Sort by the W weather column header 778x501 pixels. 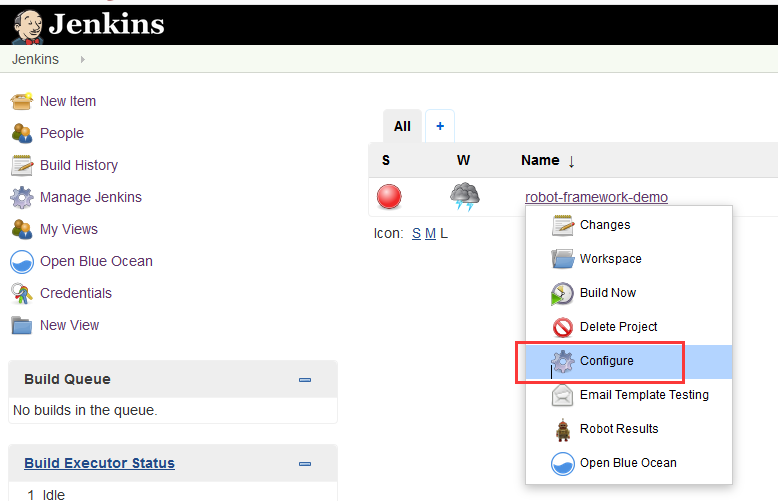pyautogui.click(x=463, y=161)
